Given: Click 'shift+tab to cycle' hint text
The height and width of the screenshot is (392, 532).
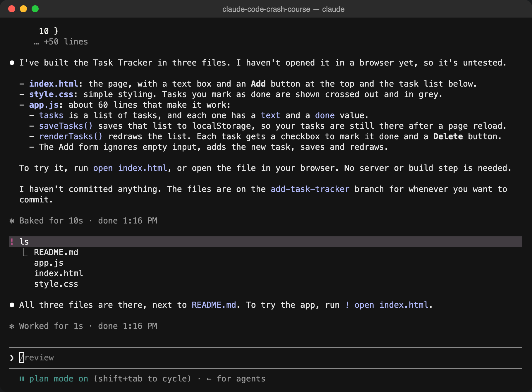Looking at the screenshot, I should 143,379.
